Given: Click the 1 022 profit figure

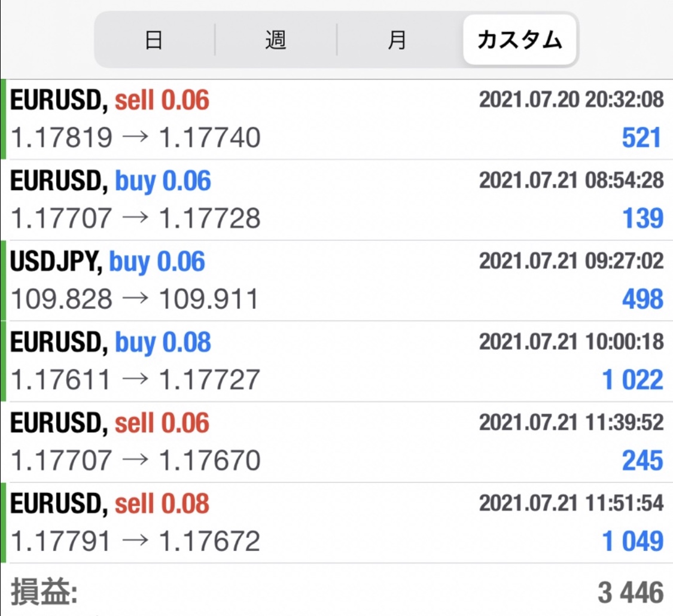Looking at the screenshot, I should point(633,380).
